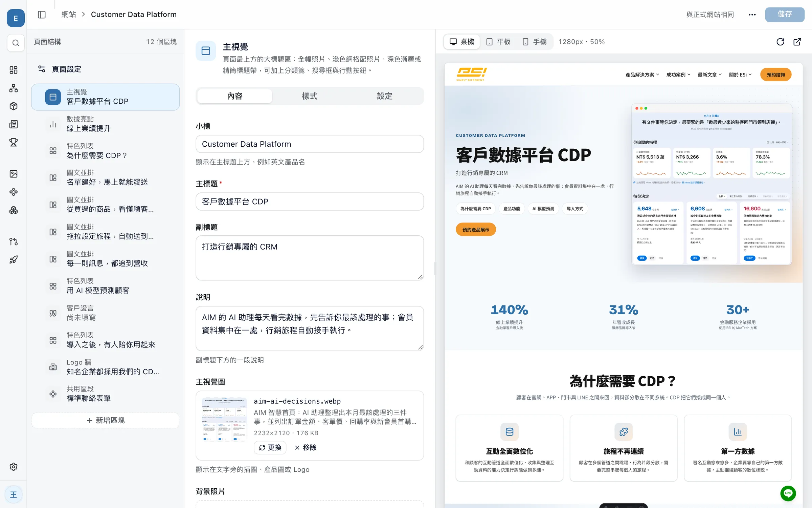The width and height of the screenshot is (812, 508).
Task: Switch preview to 手機 mobile view
Action: [535, 42]
